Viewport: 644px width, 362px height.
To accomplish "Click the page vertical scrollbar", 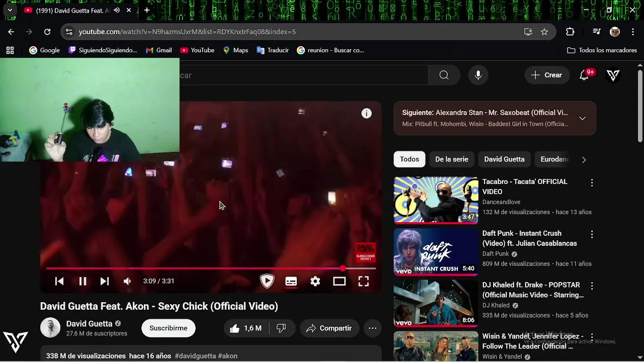I will pos(640,106).
